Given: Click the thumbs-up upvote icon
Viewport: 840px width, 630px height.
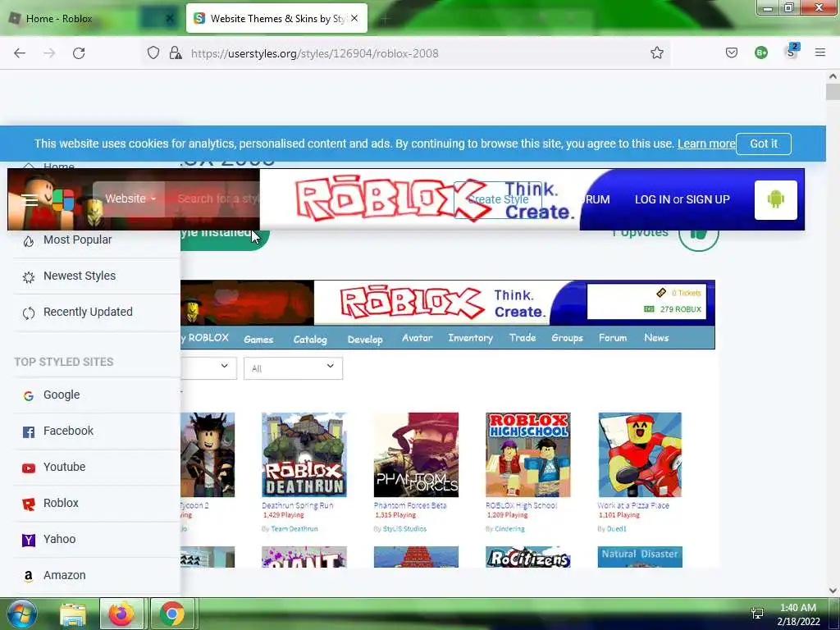Looking at the screenshot, I should click(x=698, y=234).
